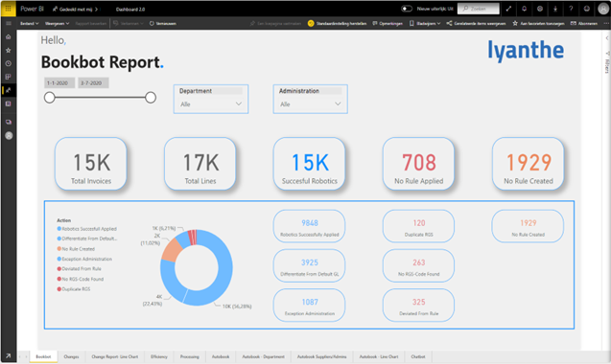Switch to the Processing page tab
This screenshot has height=364, width=611.
tap(189, 356)
